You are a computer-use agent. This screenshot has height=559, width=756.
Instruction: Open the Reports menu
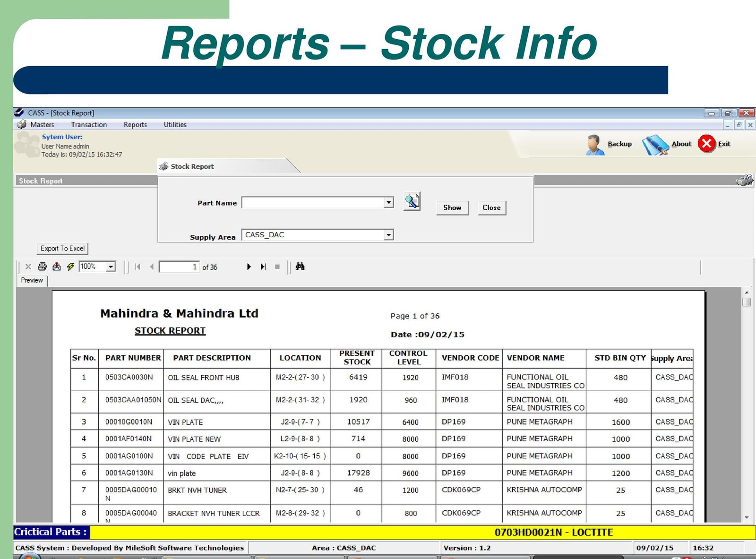(x=135, y=125)
